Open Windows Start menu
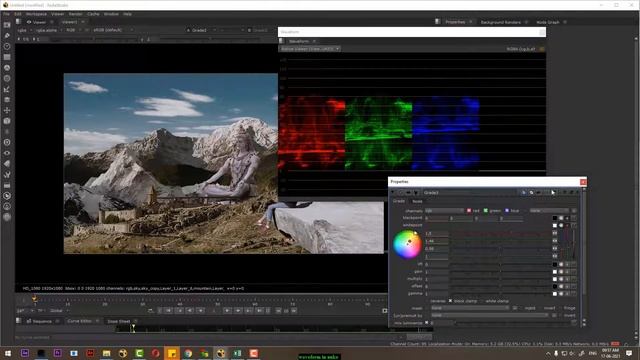Viewport: 640px width, 360px height. pyautogui.click(x=8, y=353)
